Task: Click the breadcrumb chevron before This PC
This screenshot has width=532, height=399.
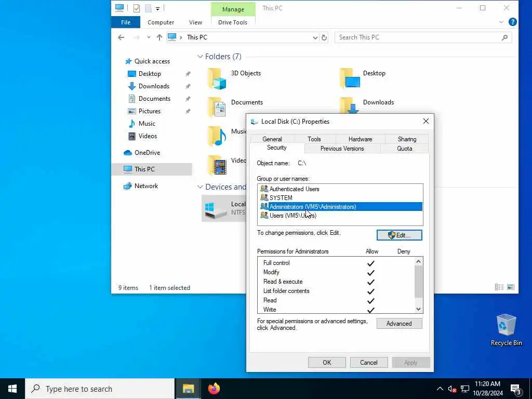Action: click(181, 37)
